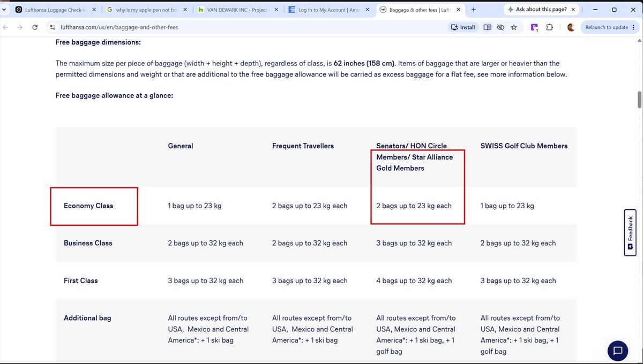Select the Economy Class row header
This screenshot has height=364, width=643.
pyautogui.click(x=88, y=206)
